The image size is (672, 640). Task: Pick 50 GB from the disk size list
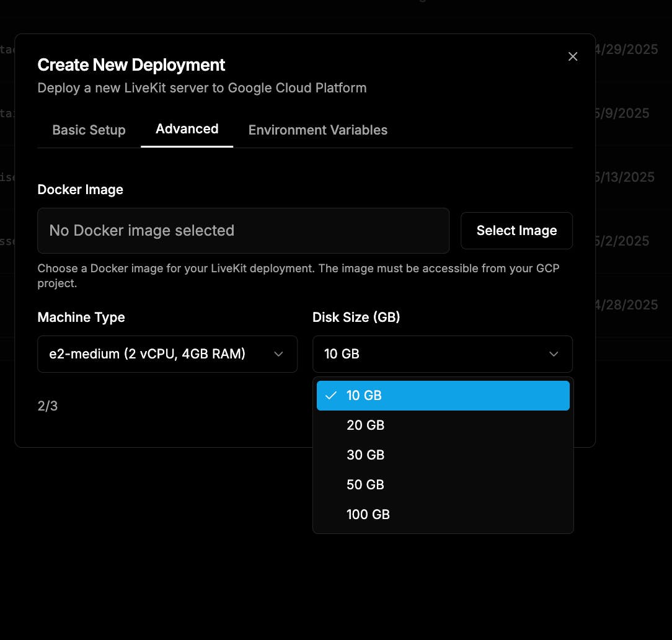pyautogui.click(x=443, y=485)
